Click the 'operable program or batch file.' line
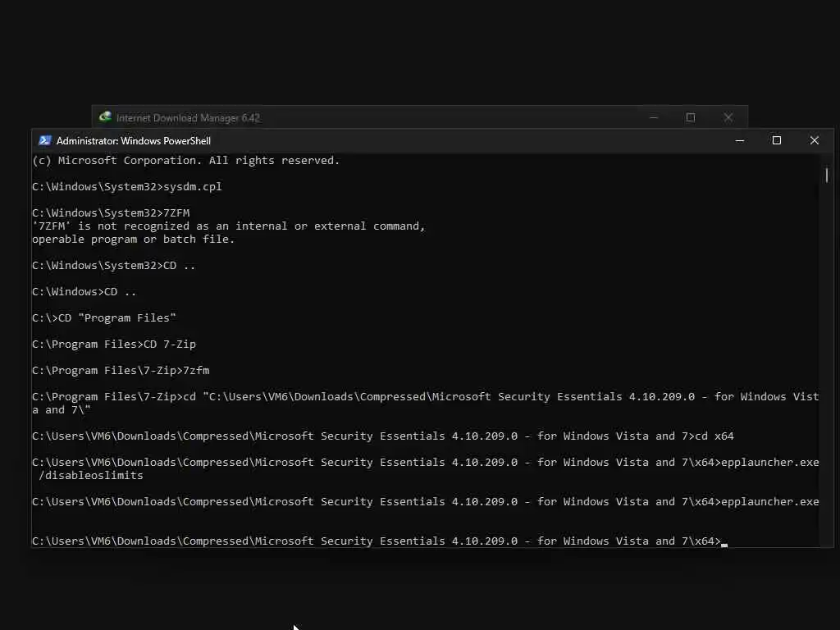840x630 pixels. coord(134,240)
